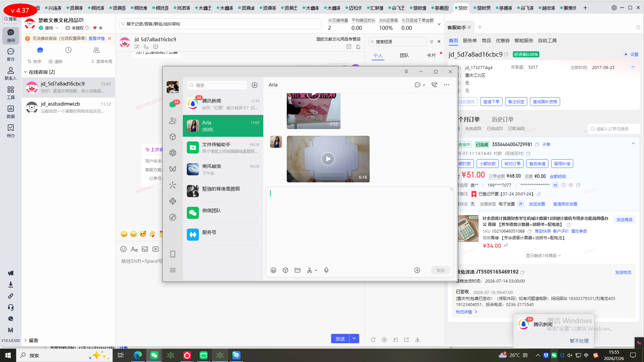Open 工具 in the JD left sidebar
The image size is (644, 362).
(11, 93)
